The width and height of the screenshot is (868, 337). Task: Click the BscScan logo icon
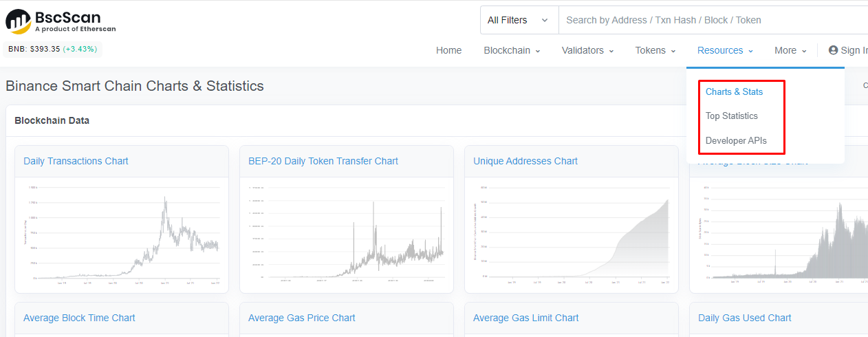pyautogui.click(x=18, y=21)
